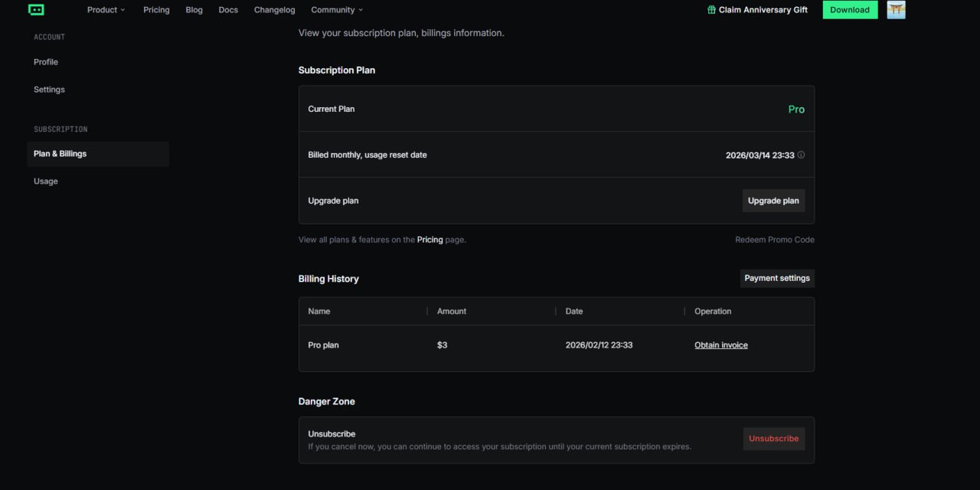Switch to the Usage sidebar section
The image size is (980, 490).
[46, 181]
